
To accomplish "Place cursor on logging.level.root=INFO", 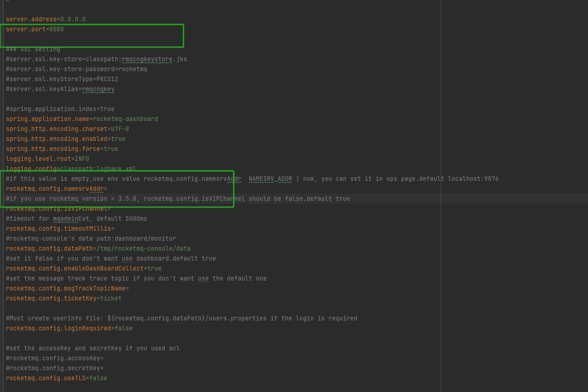I will point(48,159).
